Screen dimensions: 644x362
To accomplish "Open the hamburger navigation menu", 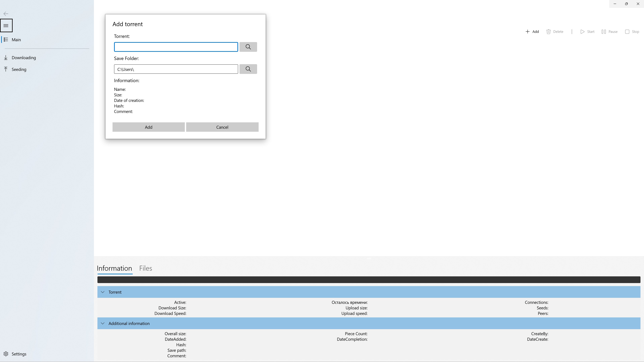I will point(6,25).
